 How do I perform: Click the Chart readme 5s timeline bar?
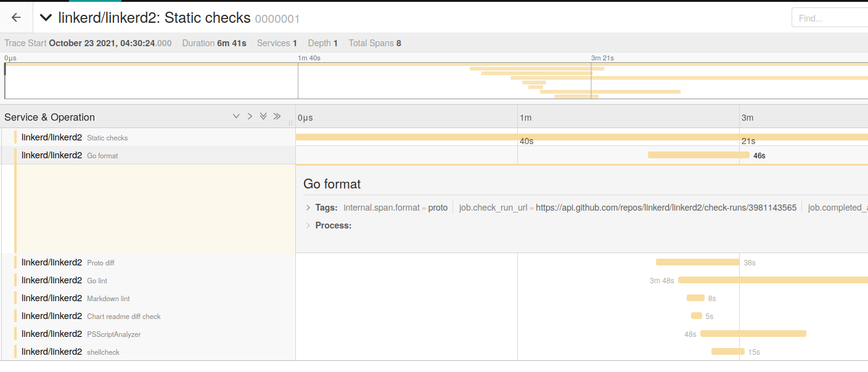pyautogui.click(x=697, y=316)
